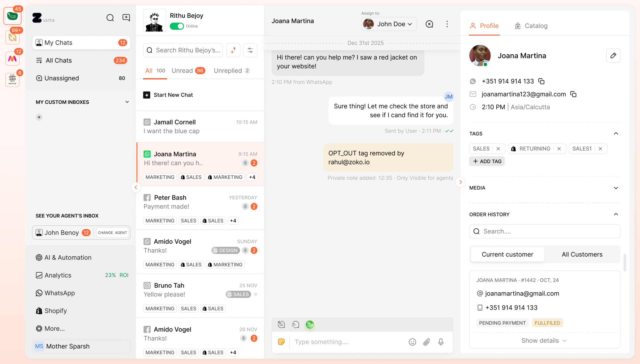Toggle the private note sticky icon

281,342
